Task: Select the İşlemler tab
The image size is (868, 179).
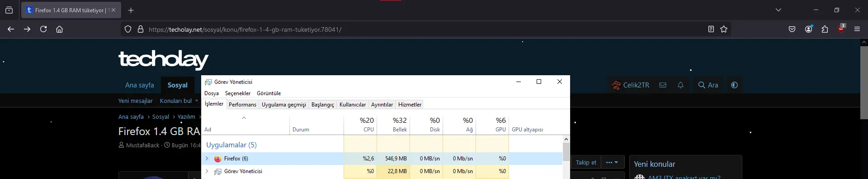Action: coord(214,104)
